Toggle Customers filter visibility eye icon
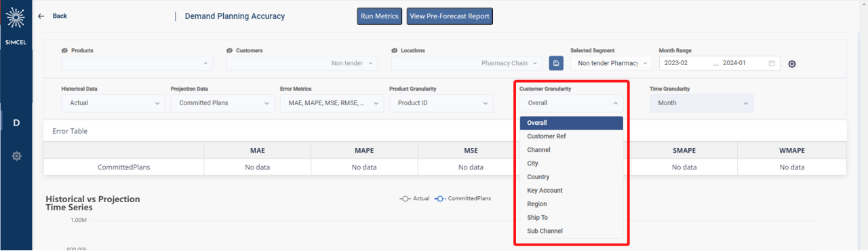The image size is (868, 251). click(230, 51)
